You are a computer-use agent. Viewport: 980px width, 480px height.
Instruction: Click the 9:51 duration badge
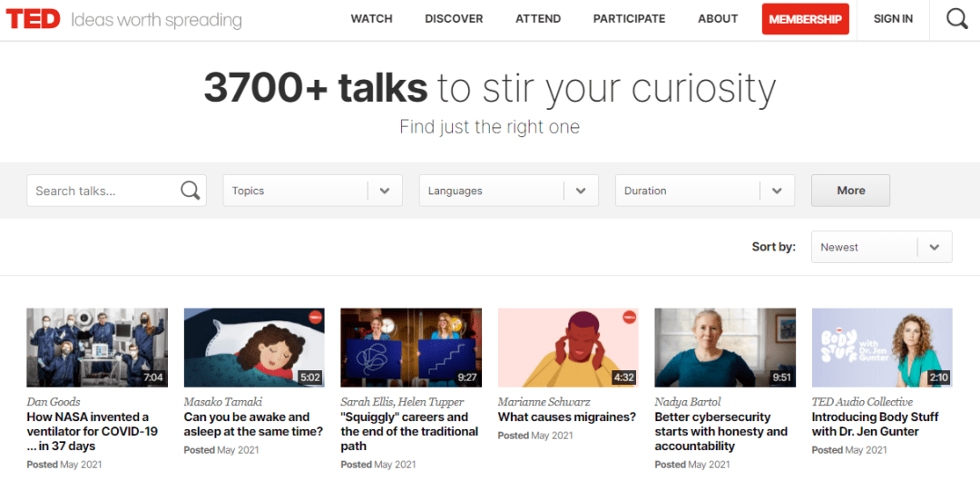[781, 377]
